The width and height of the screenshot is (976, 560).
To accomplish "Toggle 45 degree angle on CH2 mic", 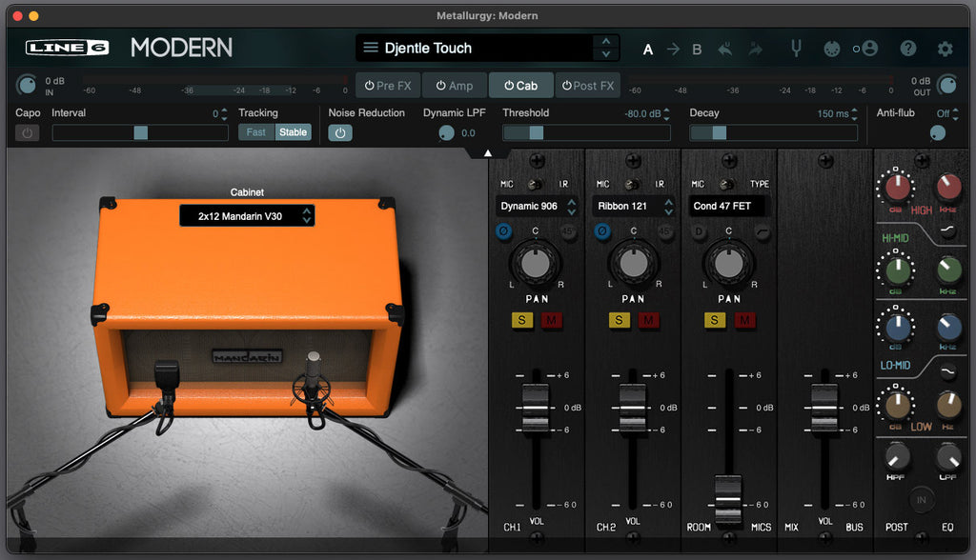I will point(664,231).
